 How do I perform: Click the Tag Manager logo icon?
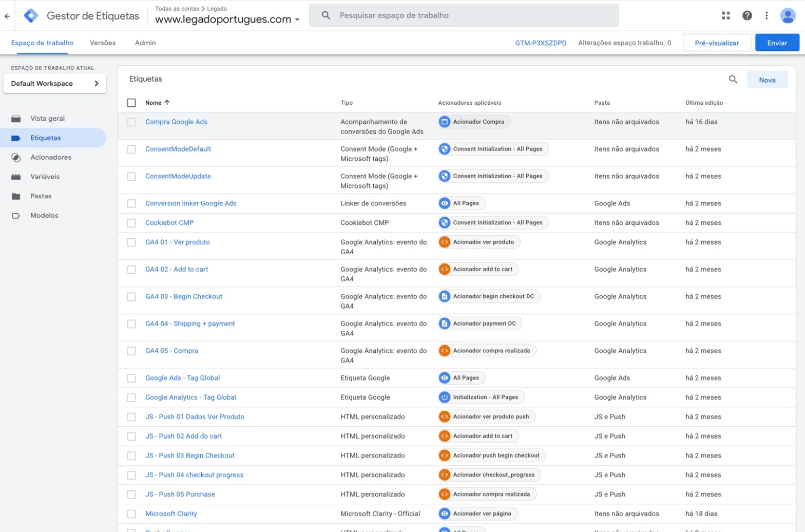[x=31, y=15]
